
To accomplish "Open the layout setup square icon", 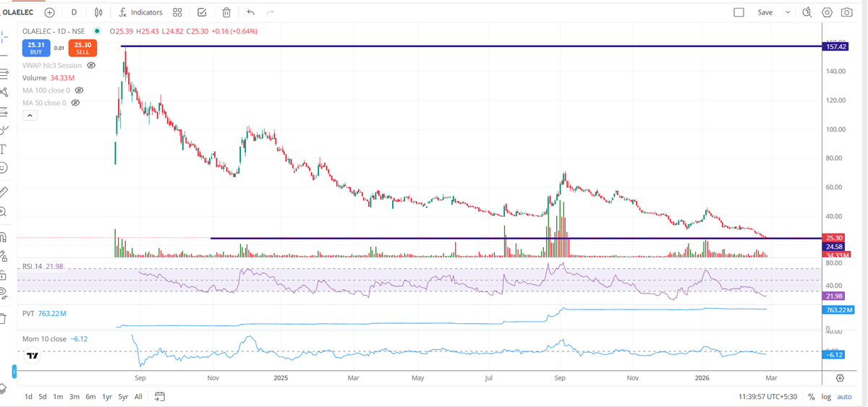I will tap(739, 12).
